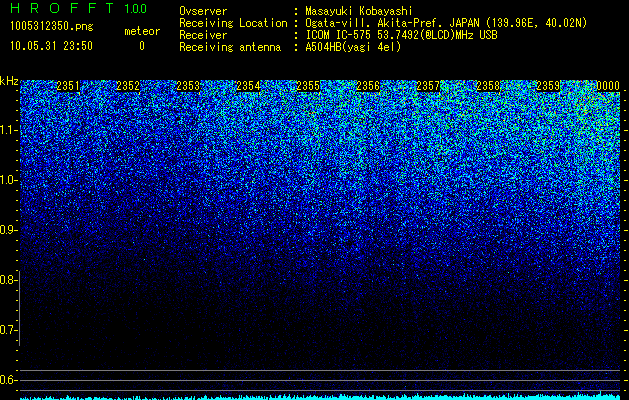Click the 1.1 kHz axis label
The image size is (629, 400).
8,130
